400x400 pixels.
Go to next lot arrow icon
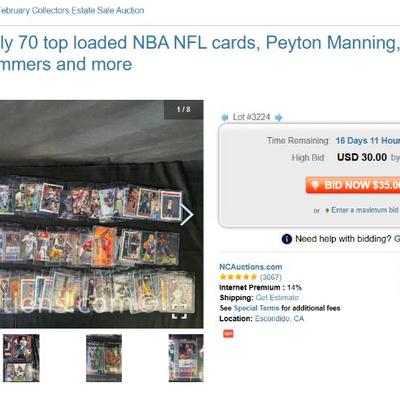(x=279, y=117)
